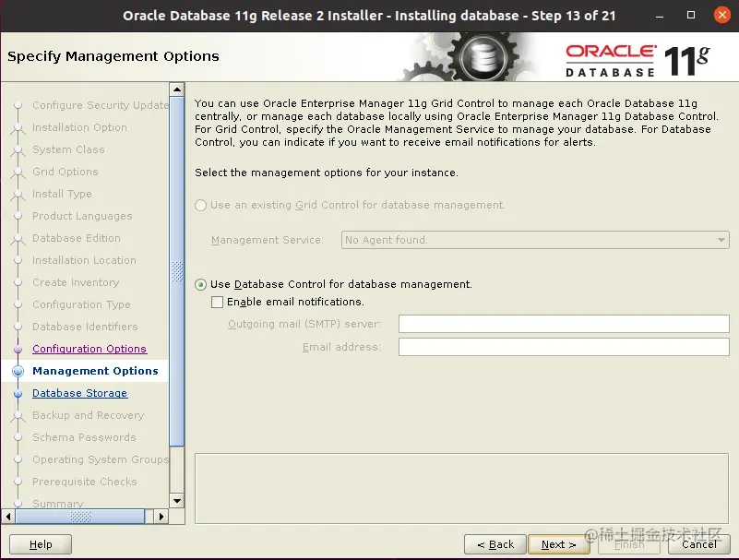
Task: Open the Configuration Options step
Action: (89, 349)
